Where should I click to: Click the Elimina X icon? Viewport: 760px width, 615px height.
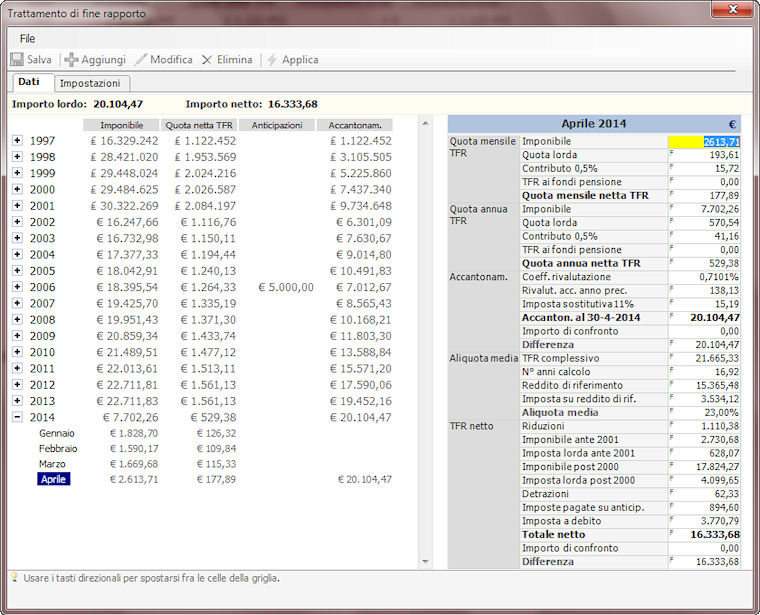(207, 60)
